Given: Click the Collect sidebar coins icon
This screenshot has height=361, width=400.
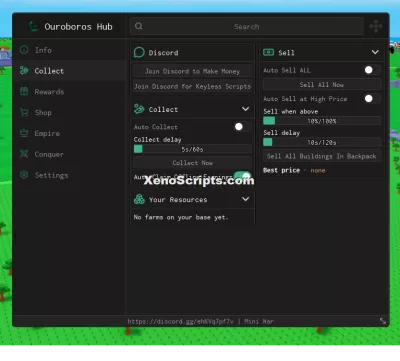Looking at the screenshot, I should (24, 70).
